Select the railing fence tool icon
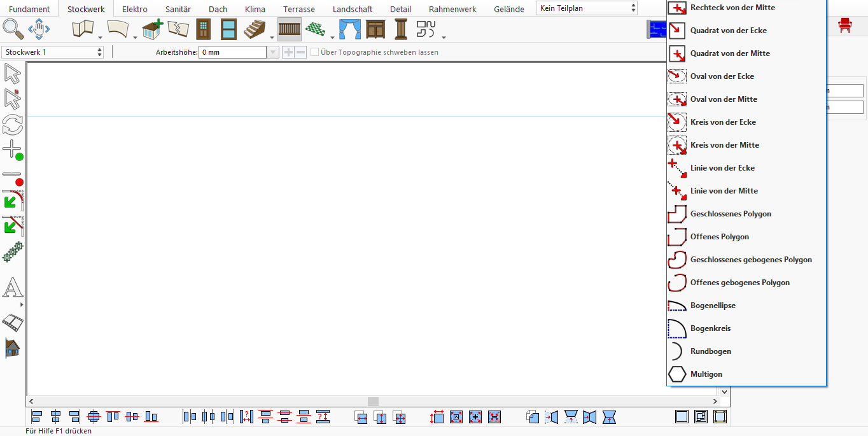This screenshot has height=436, width=868. (290, 29)
